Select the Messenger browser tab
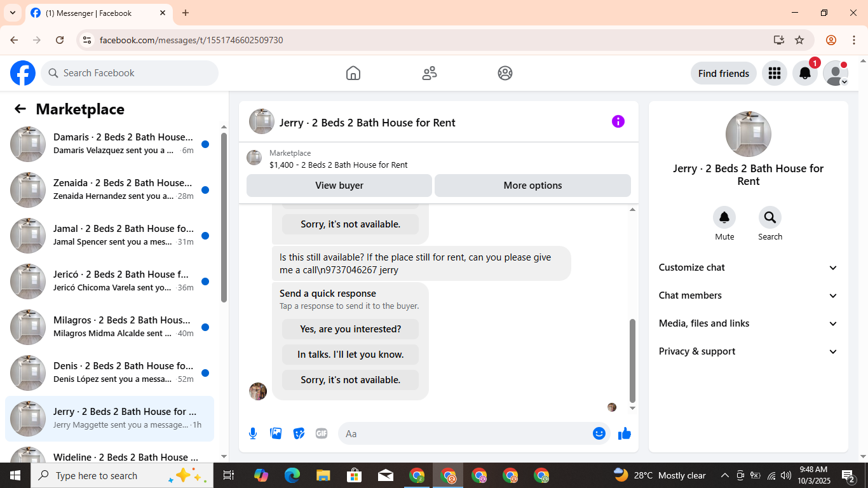868x488 pixels. point(98,13)
